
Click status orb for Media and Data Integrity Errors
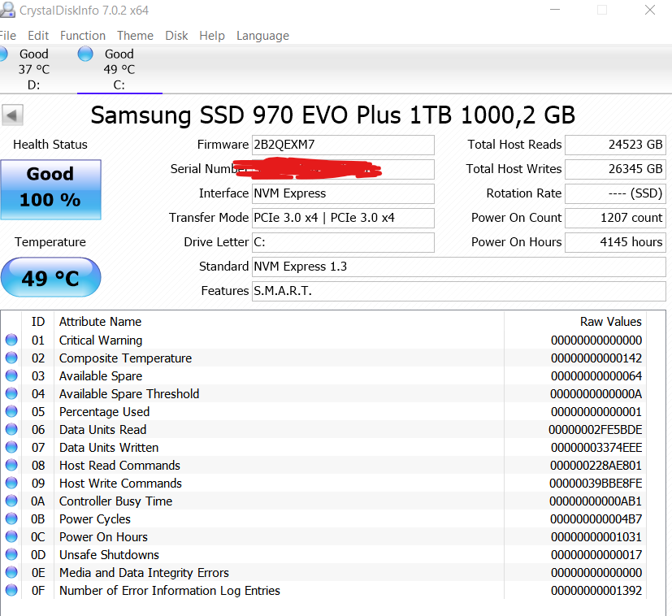point(11,572)
